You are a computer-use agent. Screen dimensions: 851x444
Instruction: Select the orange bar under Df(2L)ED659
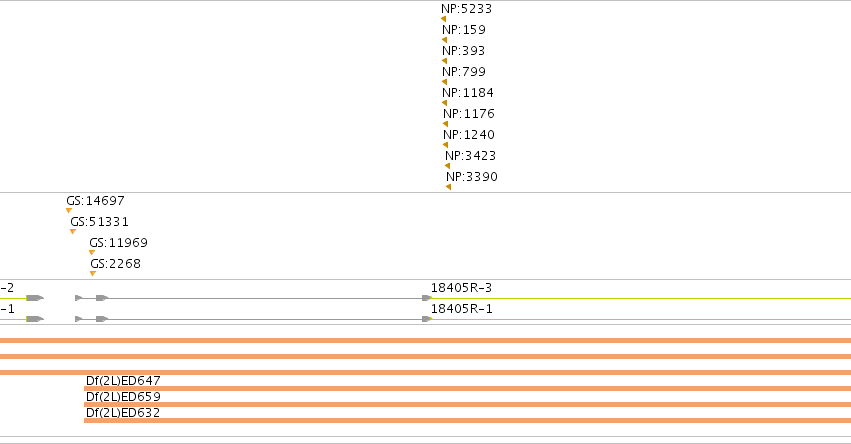467,404
